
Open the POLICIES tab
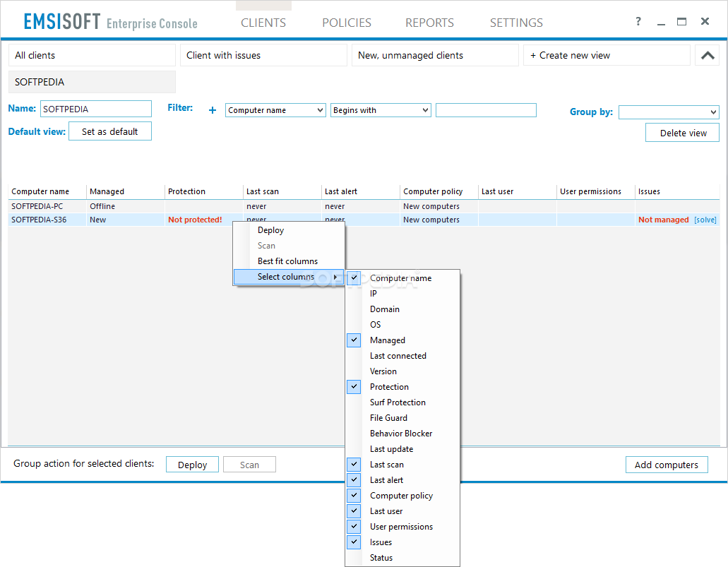[x=347, y=23]
